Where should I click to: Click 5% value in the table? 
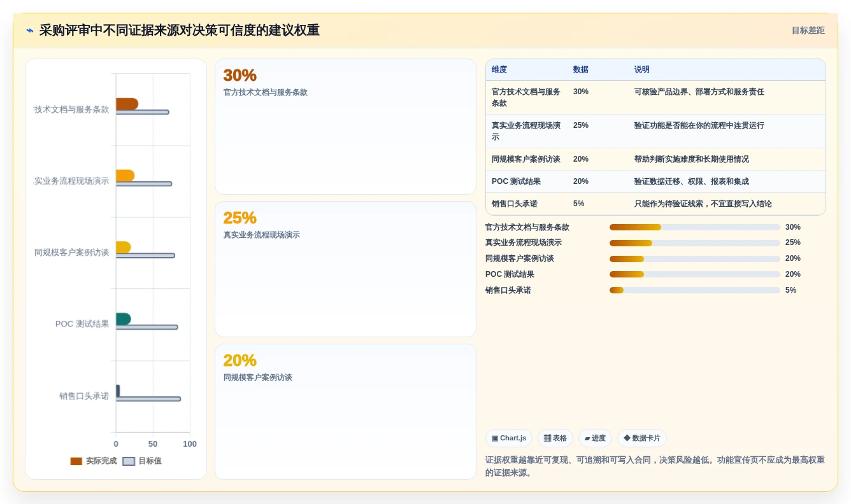(x=579, y=204)
